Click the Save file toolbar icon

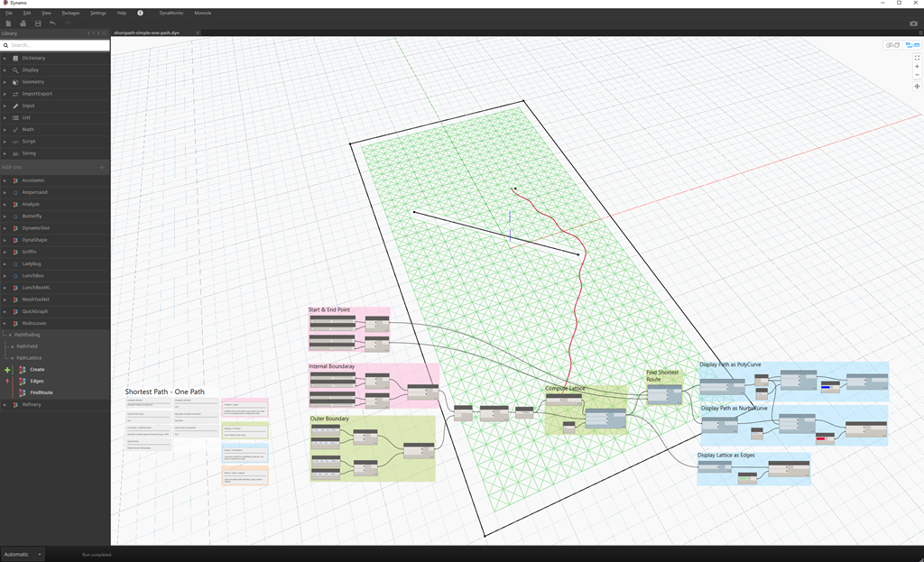[37, 23]
